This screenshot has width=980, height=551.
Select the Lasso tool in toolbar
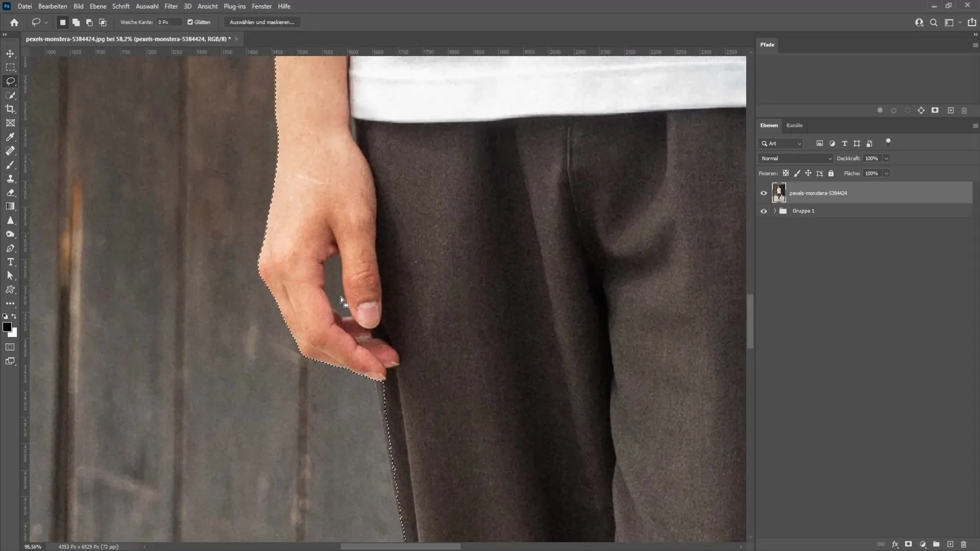[x=10, y=81]
